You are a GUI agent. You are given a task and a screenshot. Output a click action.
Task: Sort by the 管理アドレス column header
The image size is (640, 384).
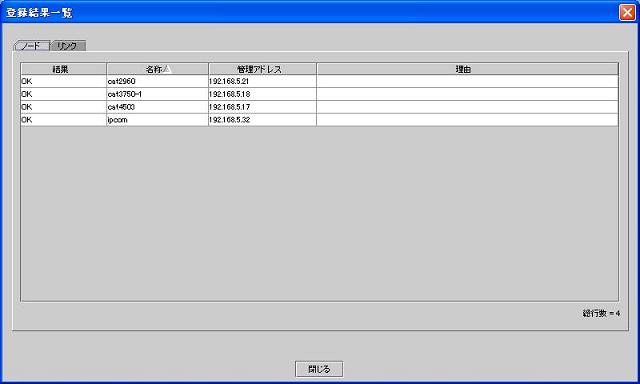click(262, 69)
